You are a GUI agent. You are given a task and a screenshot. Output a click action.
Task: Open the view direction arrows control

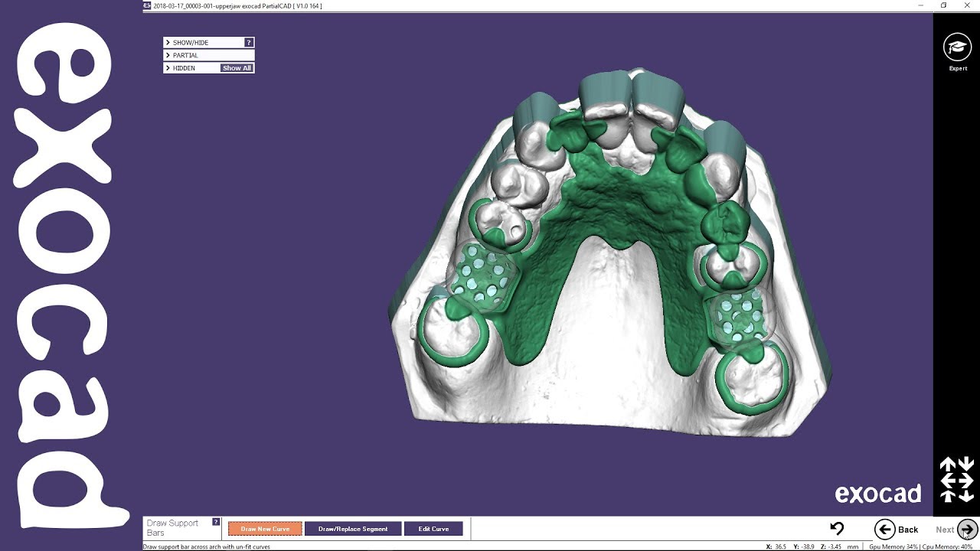tap(957, 479)
